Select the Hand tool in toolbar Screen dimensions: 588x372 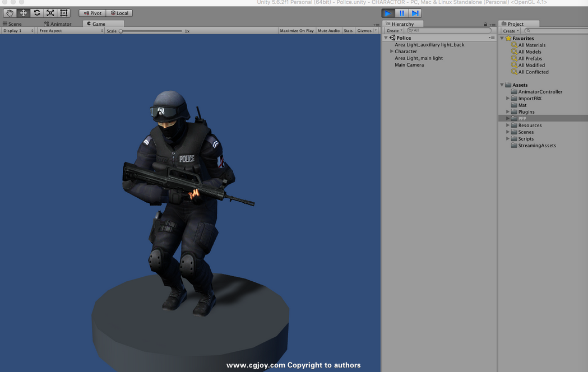coord(10,13)
